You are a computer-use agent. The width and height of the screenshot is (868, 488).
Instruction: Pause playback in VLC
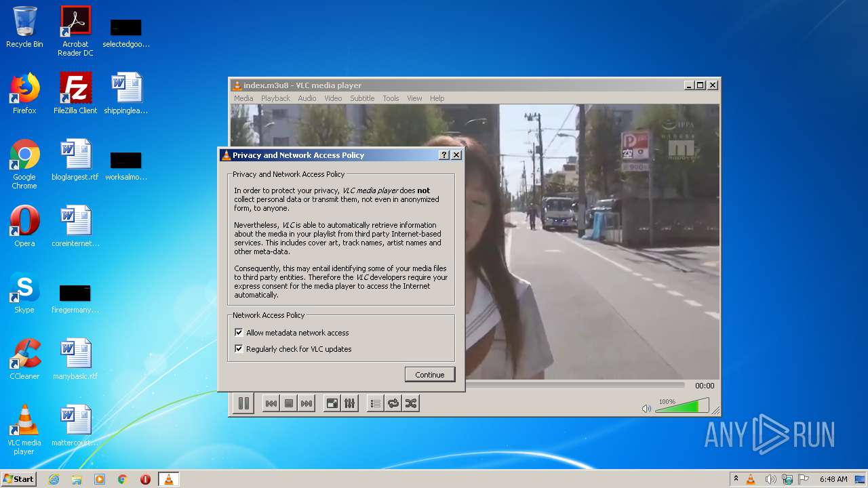243,403
